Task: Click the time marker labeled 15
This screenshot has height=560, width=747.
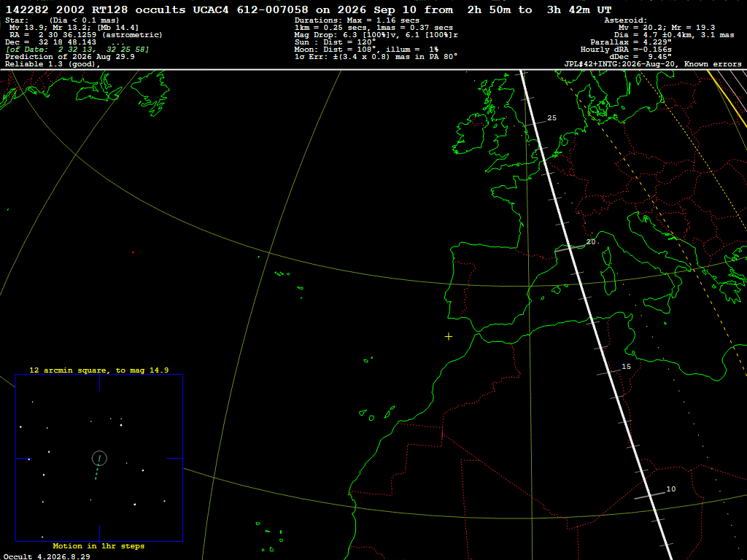Action: click(x=627, y=367)
